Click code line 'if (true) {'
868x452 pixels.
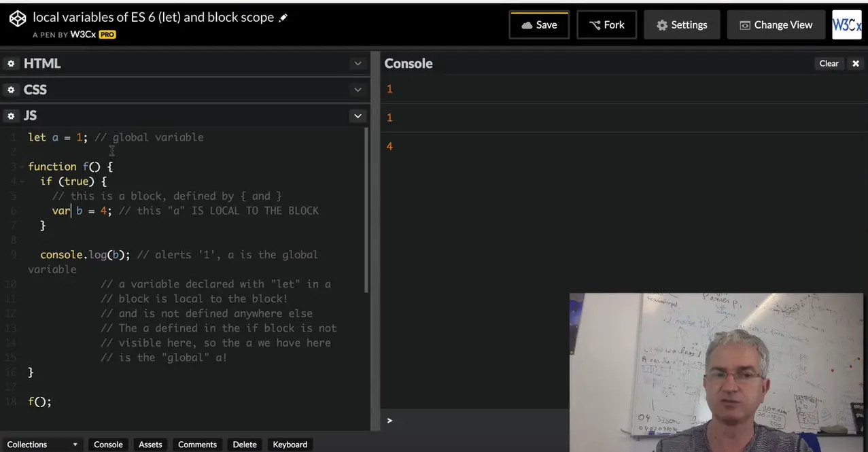(73, 181)
